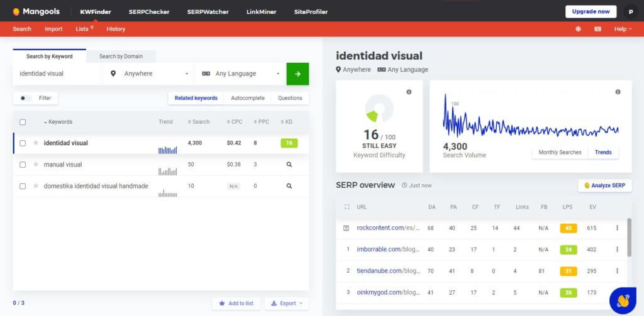644x316 pixels.
Task: Load KD for domestika identidad visual handmade
Action: 289,186
